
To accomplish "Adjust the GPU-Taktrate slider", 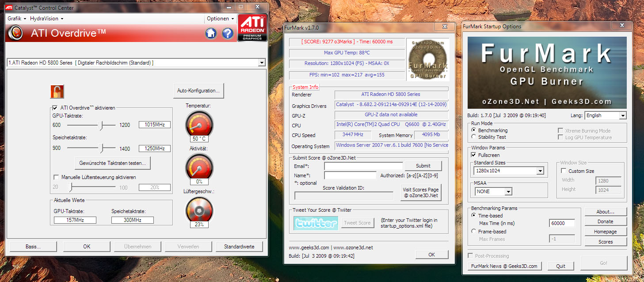I will [102, 126].
